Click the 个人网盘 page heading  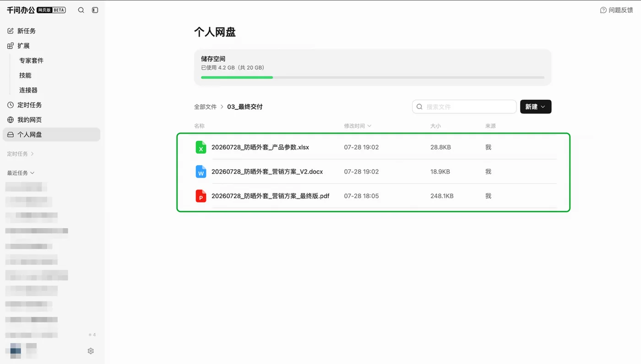[x=215, y=32]
